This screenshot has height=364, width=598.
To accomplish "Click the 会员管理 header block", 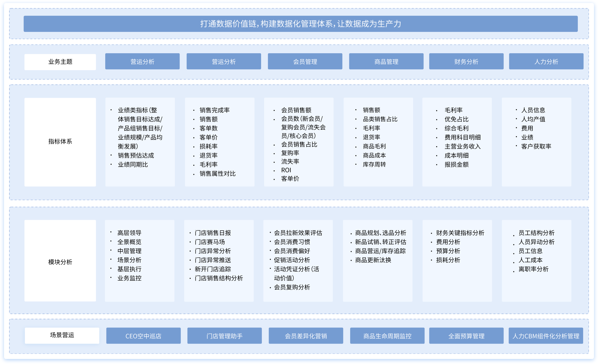I will [x=305, y=62].
